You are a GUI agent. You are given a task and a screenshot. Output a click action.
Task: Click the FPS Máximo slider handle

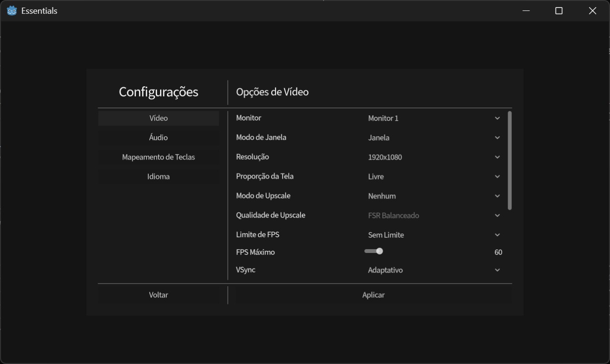pos(379,251)
